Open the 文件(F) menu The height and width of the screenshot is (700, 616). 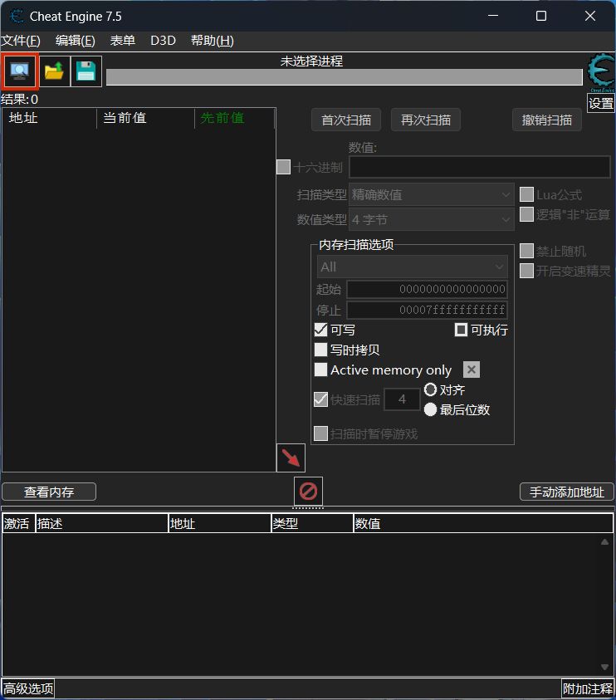pos(21,41)
